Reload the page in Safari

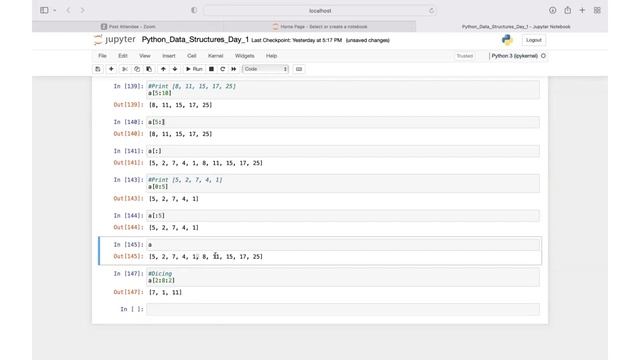431,11
